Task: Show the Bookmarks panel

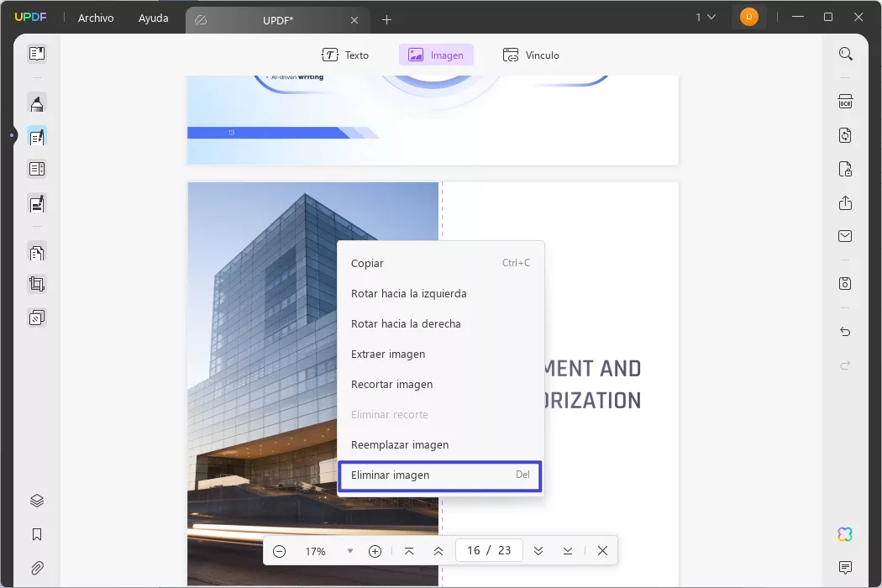Action: [37, 534]
